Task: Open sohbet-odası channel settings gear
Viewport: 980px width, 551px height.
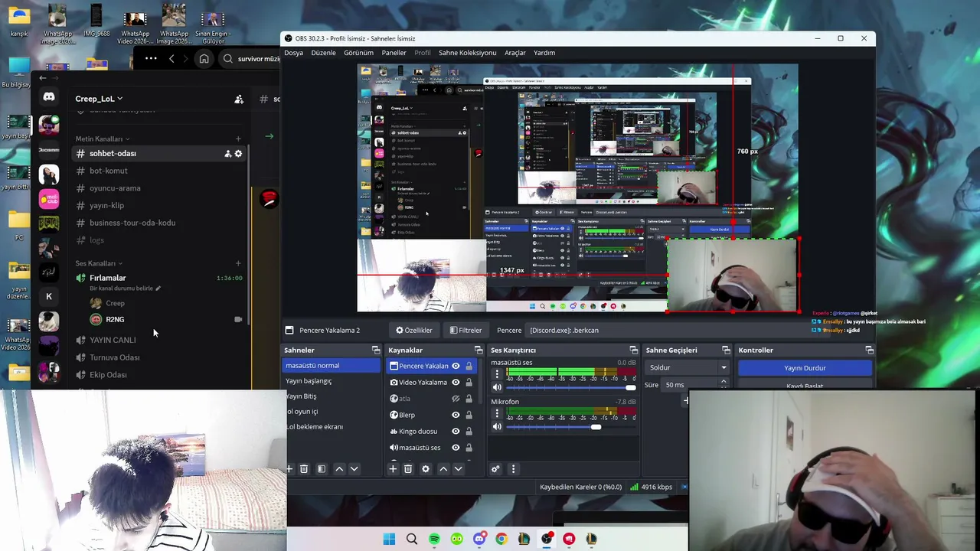Action: point(238,154)
